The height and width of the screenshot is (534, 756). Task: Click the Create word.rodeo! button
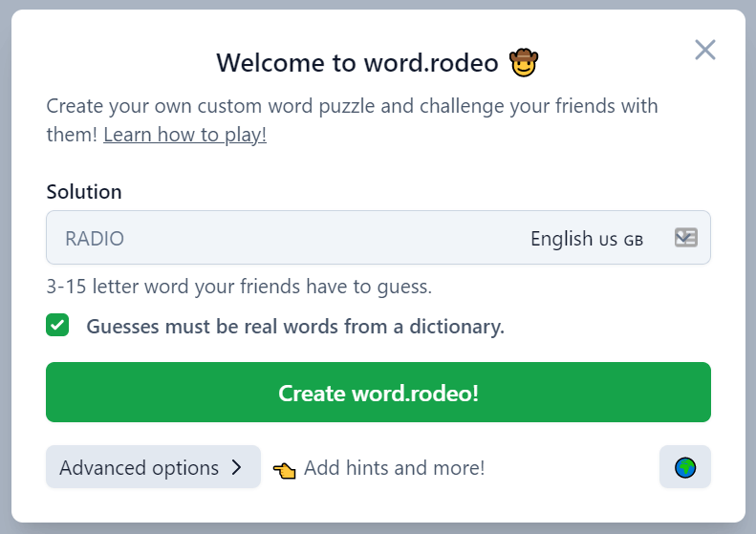pyautogui.click(x=378, y=393)
